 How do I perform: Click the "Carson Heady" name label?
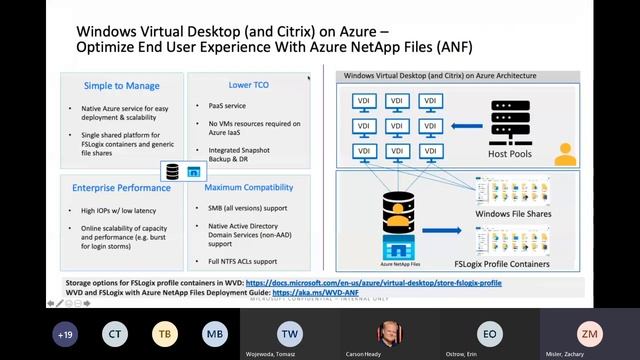click(363, 354)
